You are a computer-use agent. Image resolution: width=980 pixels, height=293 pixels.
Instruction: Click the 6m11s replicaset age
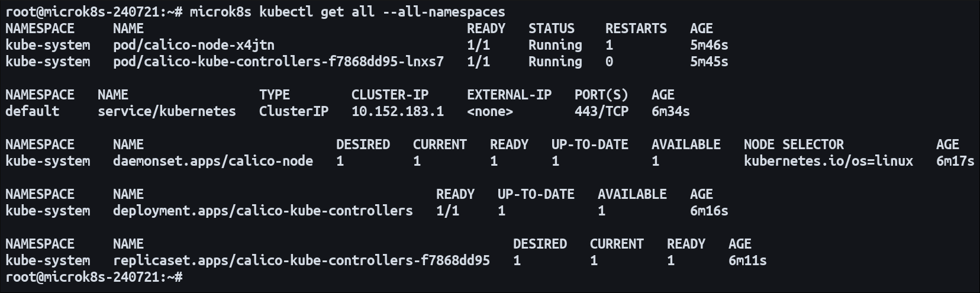click(747, 260)
